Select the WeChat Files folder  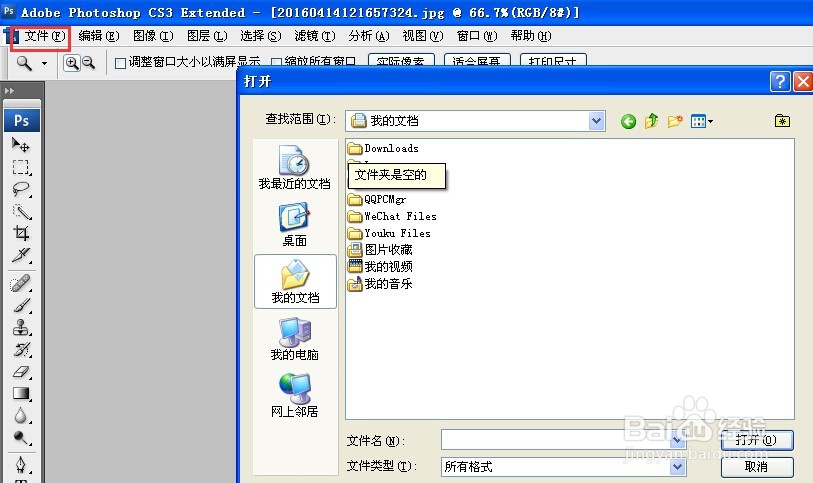393,216
